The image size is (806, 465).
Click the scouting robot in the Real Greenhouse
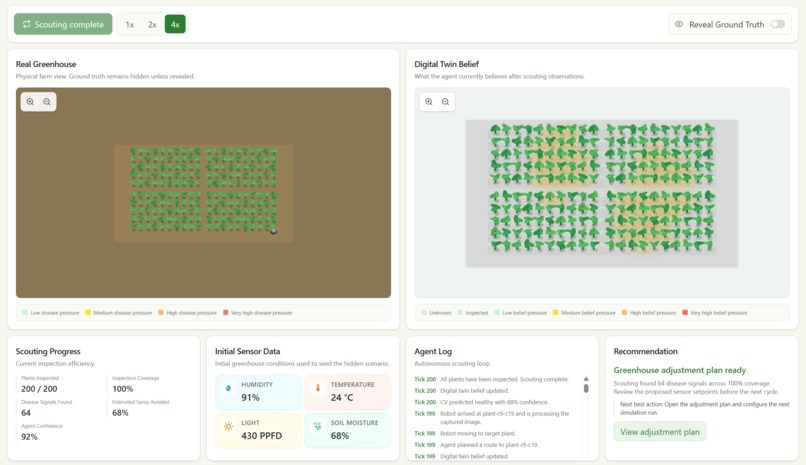pyautogui.click(x=273, y=231)
